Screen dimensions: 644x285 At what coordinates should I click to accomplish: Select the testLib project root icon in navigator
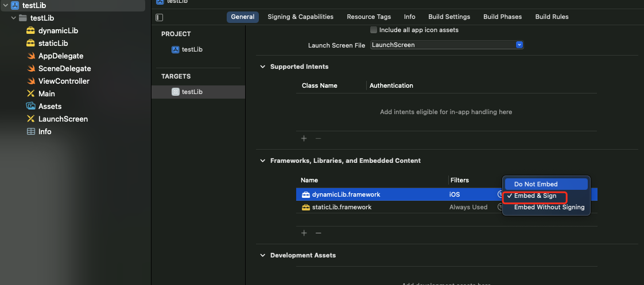click(15, 5)
